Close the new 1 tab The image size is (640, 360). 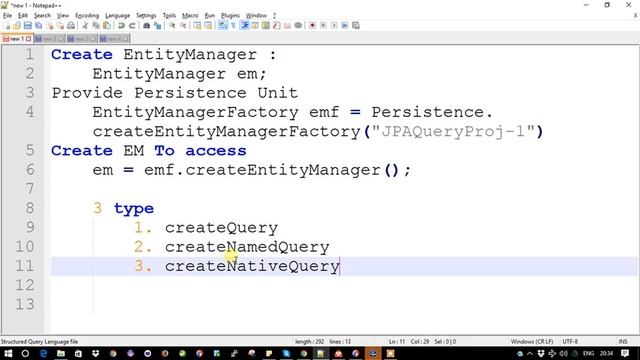29,39
